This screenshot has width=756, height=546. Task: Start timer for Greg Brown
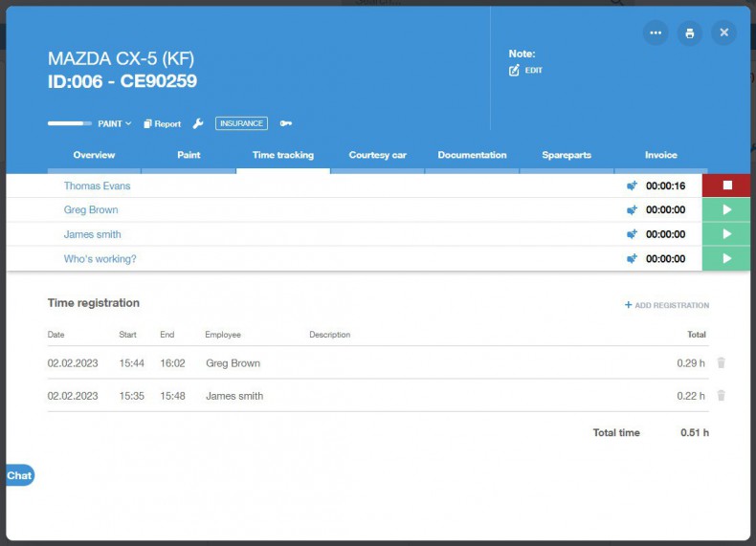726,209
